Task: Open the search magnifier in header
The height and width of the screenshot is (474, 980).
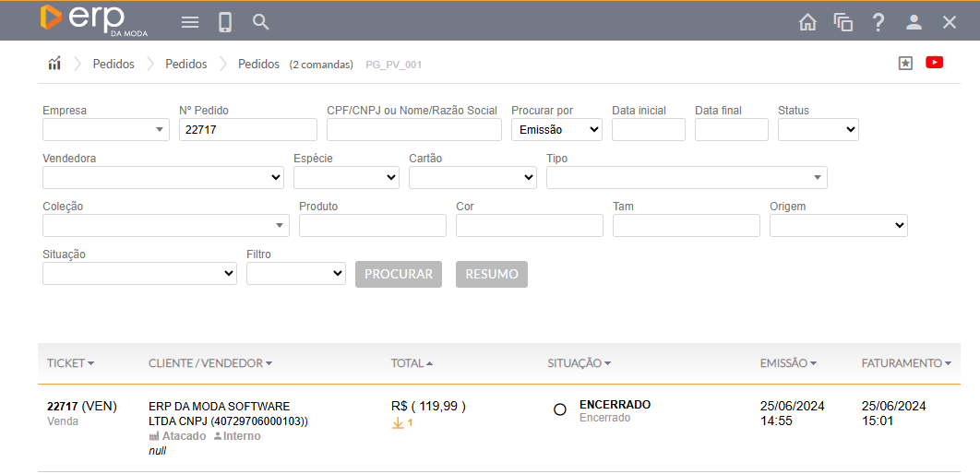Action: pyautogui.click(x=261, y=22)
